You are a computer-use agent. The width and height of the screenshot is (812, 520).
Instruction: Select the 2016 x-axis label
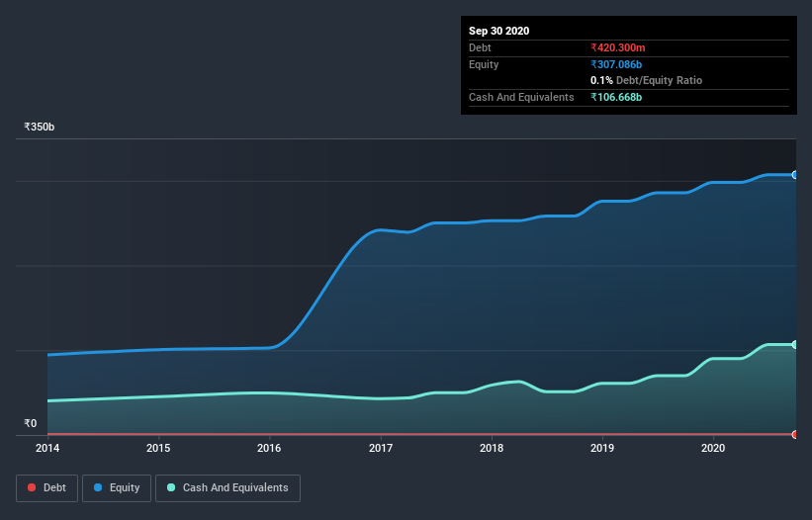[x=269, y=448]
